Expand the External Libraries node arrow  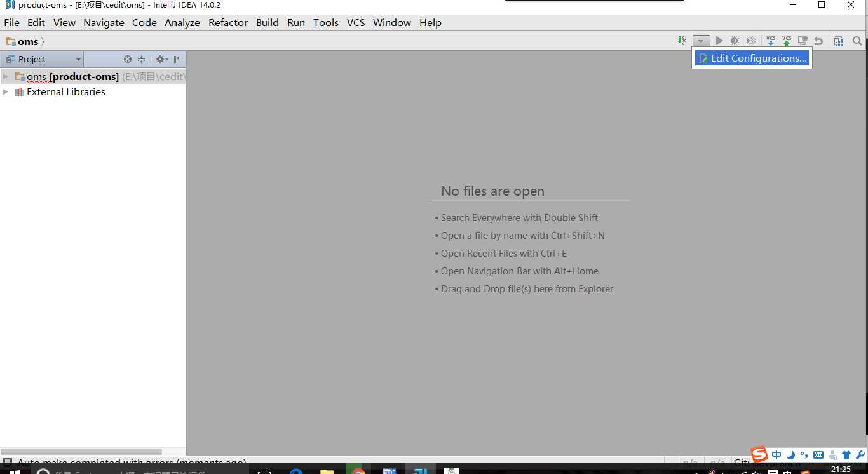click(6, 91)
